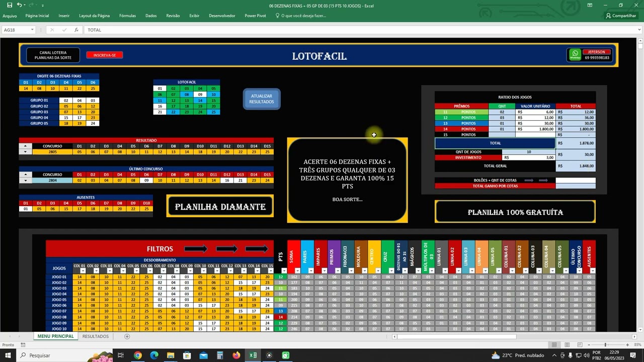Viewport: 644px width, 362px height.
Task: Open Calculator from the taskbar
Action: pos(220,355)
